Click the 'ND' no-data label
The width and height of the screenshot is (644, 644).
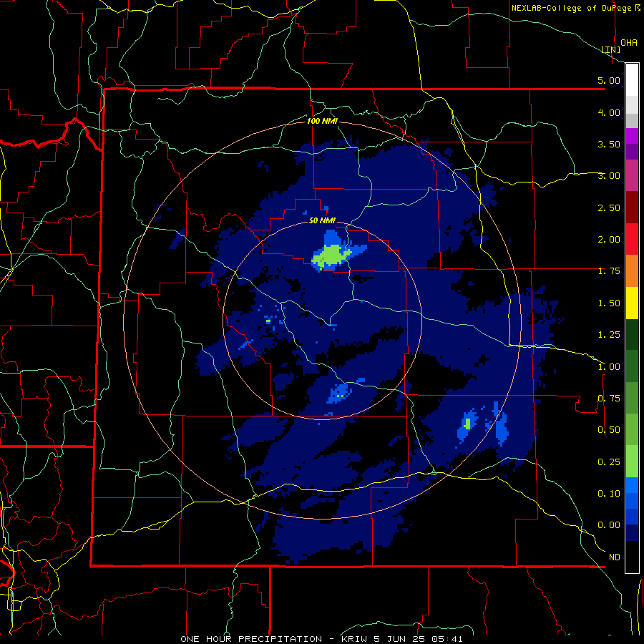[x=615, y=557]
